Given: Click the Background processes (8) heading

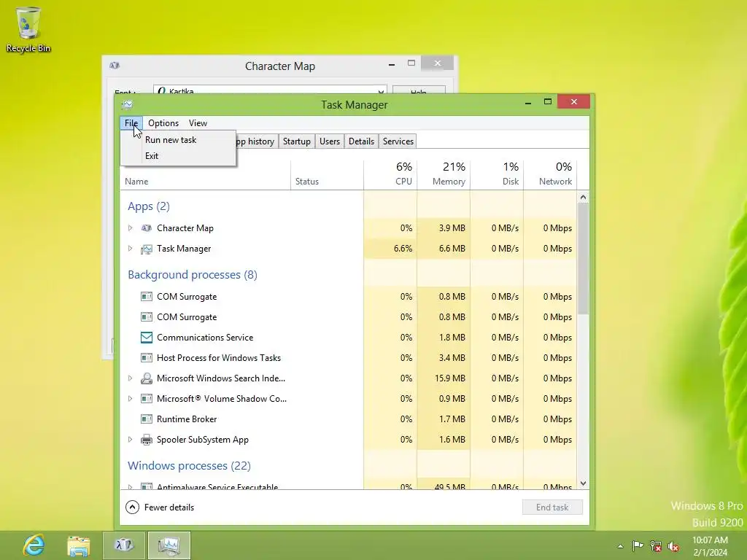Looking at the screenshot, I should 193,275.
